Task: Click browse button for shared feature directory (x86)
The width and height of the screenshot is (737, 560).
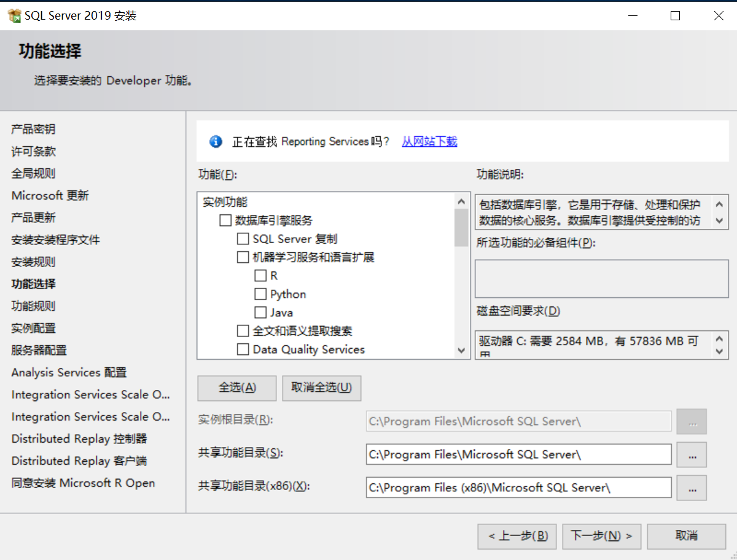Action: point(692,488)
